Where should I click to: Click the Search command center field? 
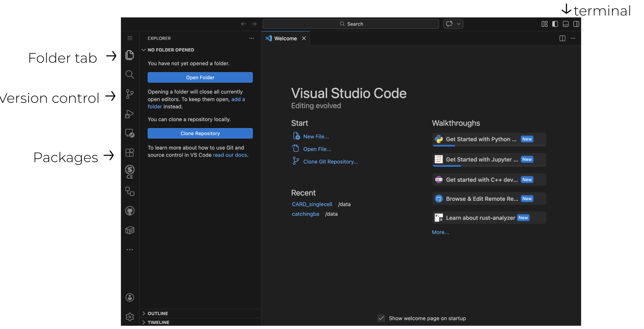click(x=351, y=24)
